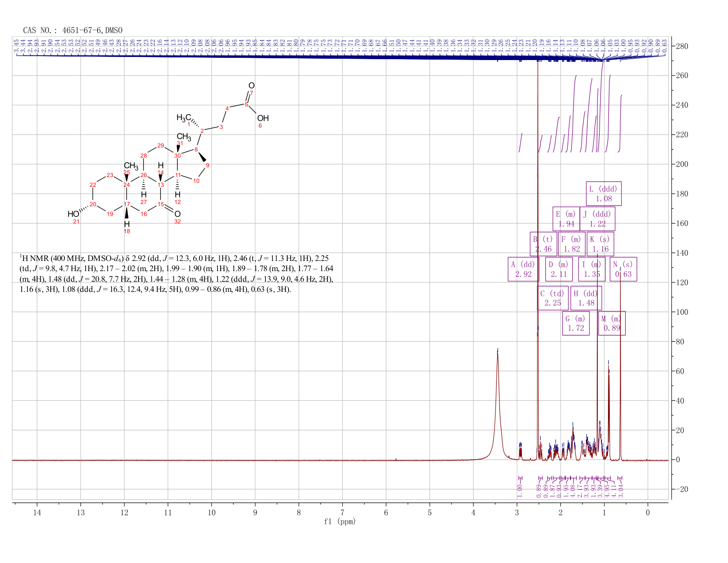The width and height of the screenshot is (728, 563).
Task: Select multiplet box D (m) 2.11
Action: (x=559, y=269)
